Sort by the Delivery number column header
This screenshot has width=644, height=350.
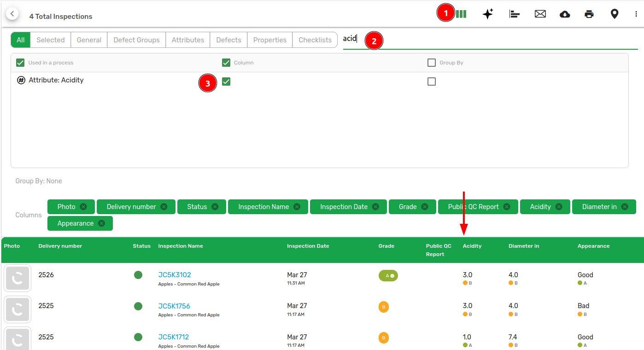60,246
